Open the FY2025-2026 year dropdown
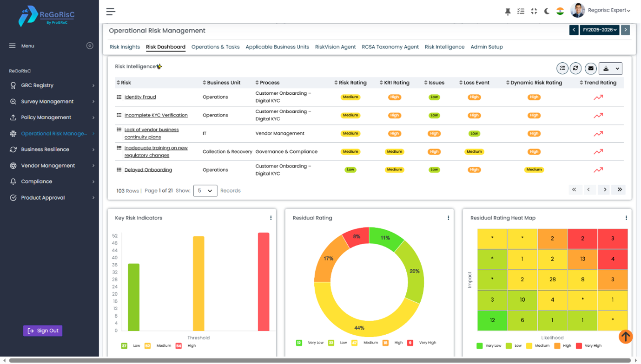This screenshot has width=641, height=364. click(599, 30)
